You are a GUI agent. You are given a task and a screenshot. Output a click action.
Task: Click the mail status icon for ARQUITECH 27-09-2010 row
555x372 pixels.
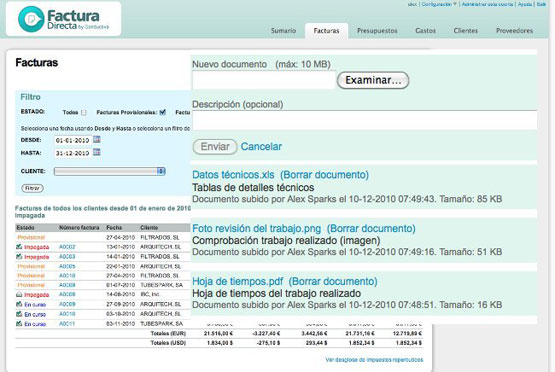(19, 304)
